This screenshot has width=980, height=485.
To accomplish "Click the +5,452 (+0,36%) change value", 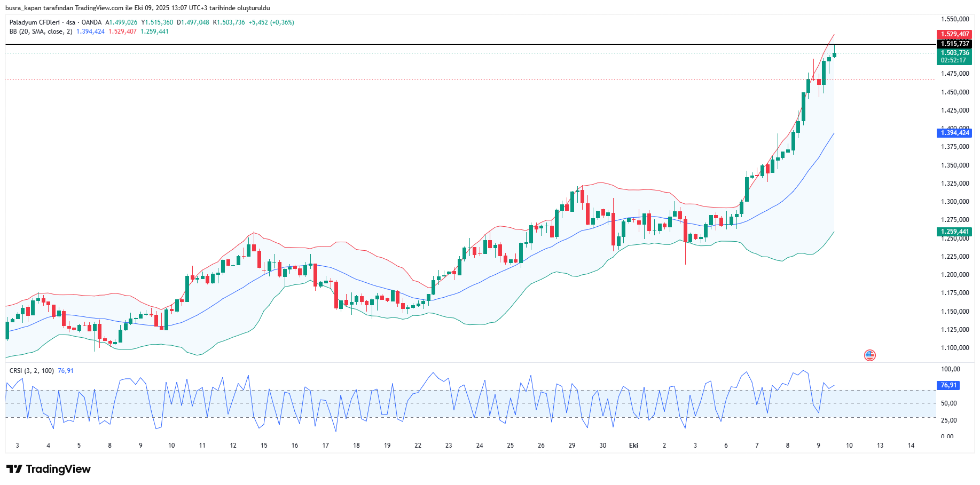I will click(x=271, y=22).
